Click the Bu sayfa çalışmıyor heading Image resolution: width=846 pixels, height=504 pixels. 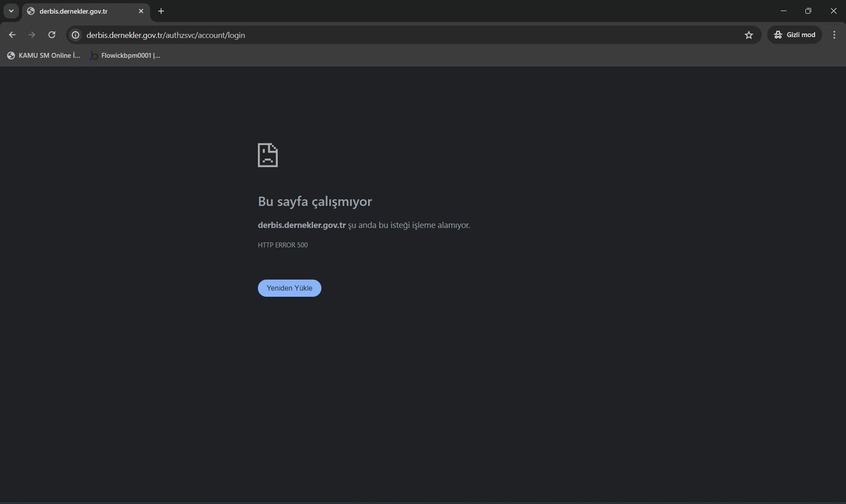[x=315, y=202]
